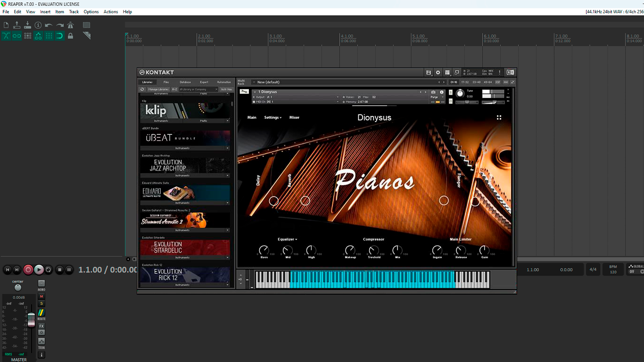The width and height of the screenshot is (644, 362).
Task: Open Dionysus instrument wrench edit icon
Action: click(x=244, y=91)
